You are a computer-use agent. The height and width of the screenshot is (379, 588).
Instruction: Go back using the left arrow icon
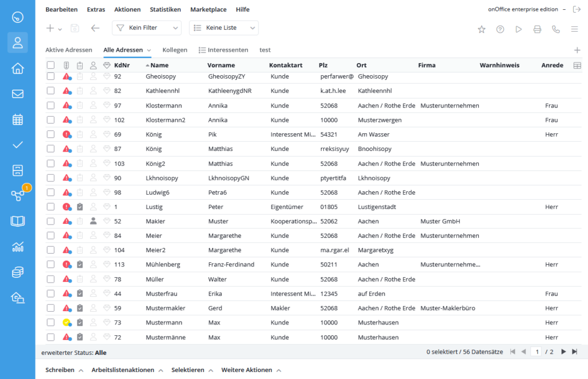tap(95, 28)
